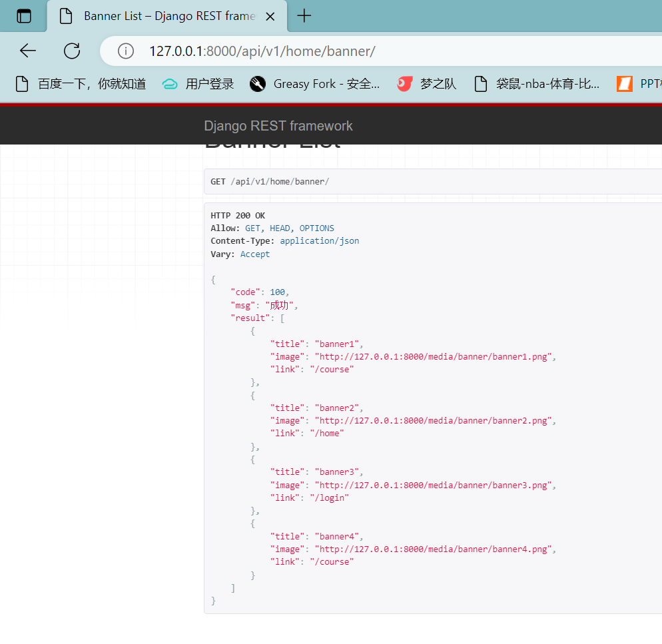Viewport: 662px width, 644px height.
Task: Click the msg value 成功
Action: point(279,305)
